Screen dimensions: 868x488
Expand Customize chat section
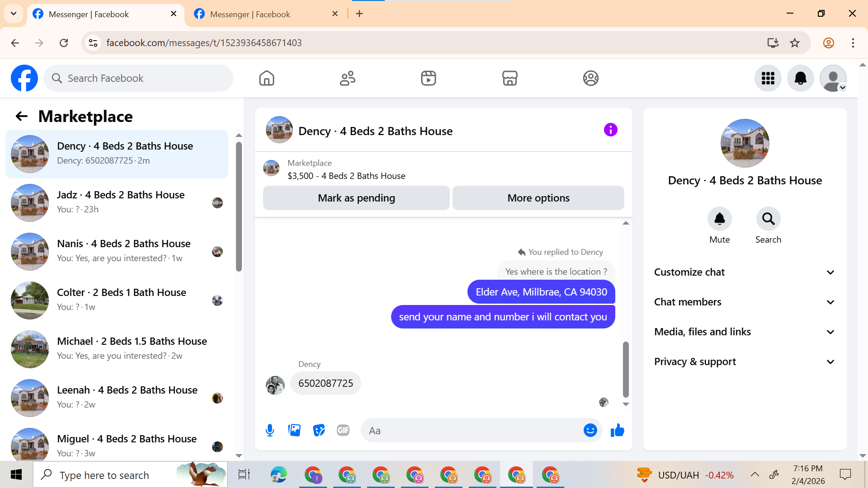click(x=744, y=272)
